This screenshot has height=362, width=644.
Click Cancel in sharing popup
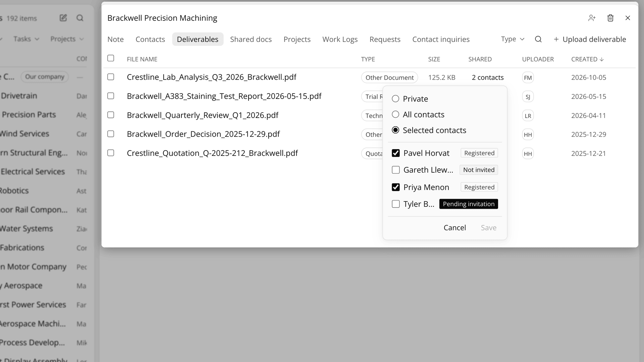point(454,228)
